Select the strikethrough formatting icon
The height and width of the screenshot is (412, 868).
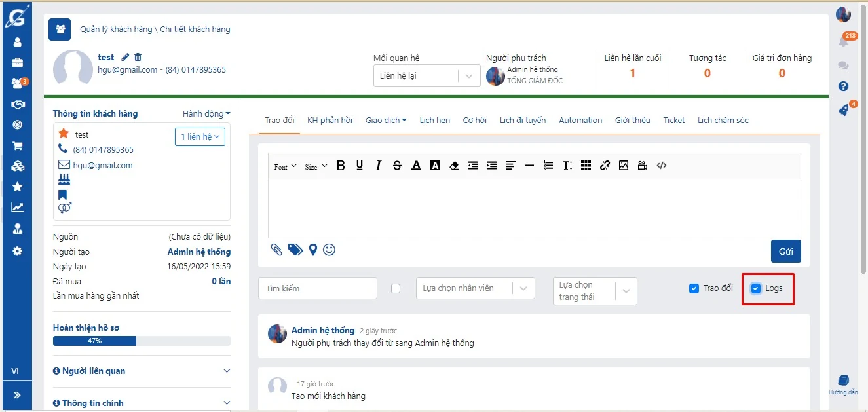coord(397,165)
